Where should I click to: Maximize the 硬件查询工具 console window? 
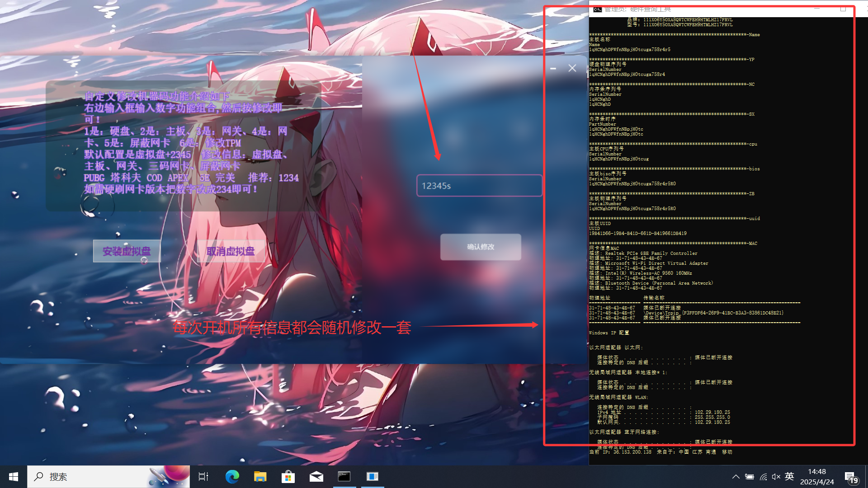843,9
